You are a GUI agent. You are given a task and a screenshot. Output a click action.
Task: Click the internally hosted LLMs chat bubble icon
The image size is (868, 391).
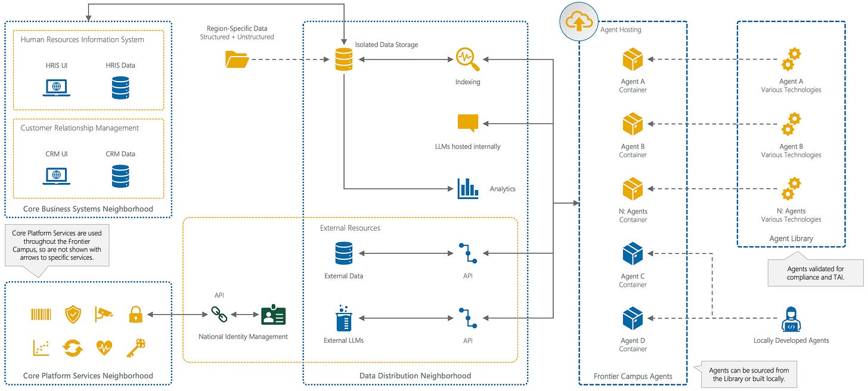[x=468, y=123]
